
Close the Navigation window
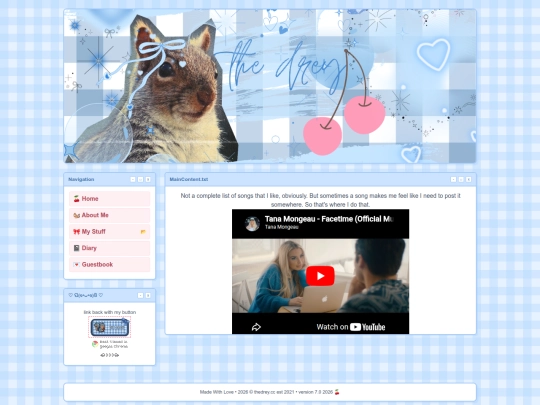click(148, 179)
